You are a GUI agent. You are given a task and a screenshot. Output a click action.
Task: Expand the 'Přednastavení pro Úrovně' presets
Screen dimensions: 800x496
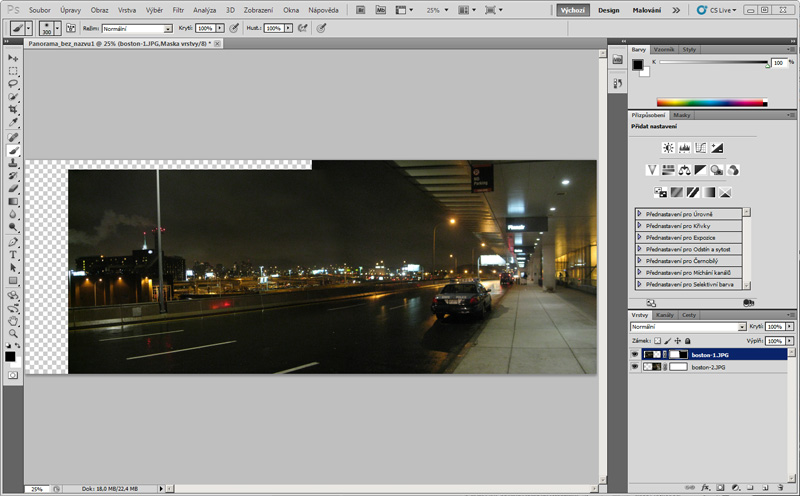pos(640,213)
